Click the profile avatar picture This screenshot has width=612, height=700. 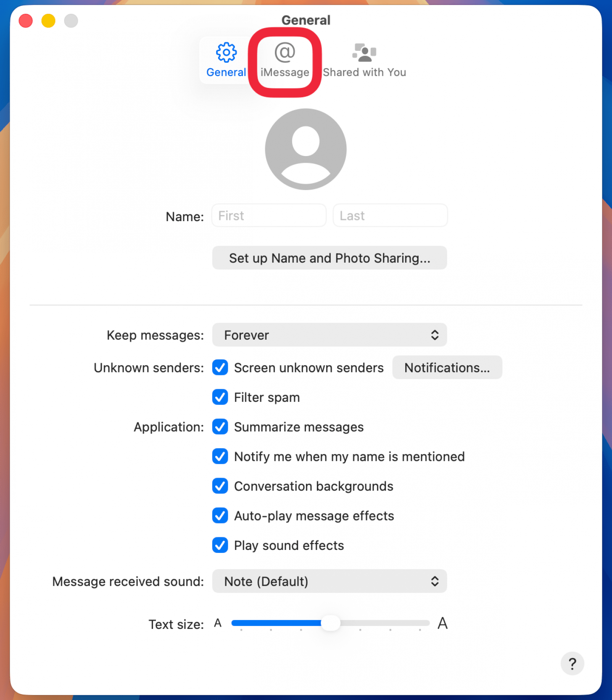306,149
